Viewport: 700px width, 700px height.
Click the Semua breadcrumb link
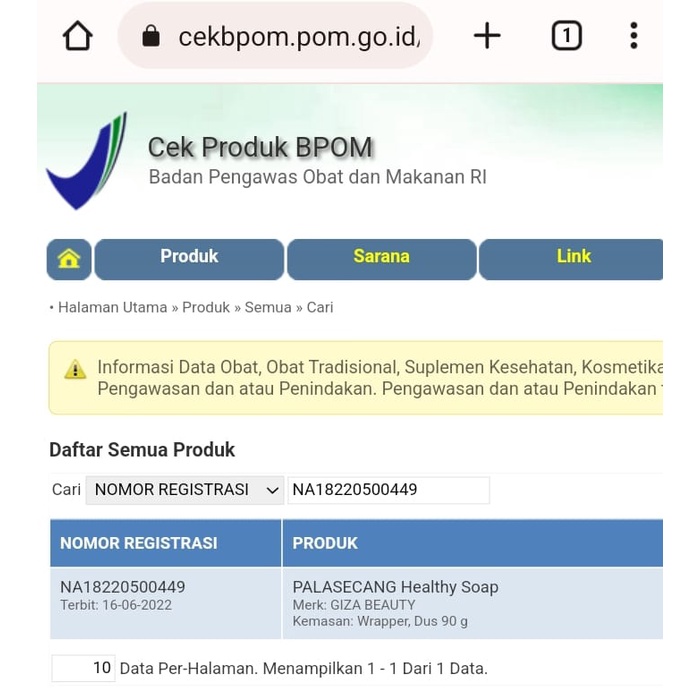click(268, 308)
